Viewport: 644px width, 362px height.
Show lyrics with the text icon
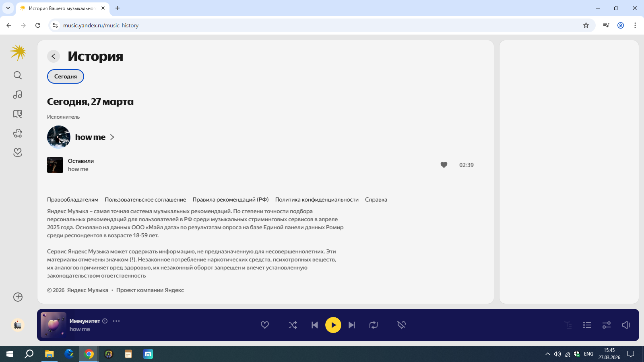tap(568, 325)
